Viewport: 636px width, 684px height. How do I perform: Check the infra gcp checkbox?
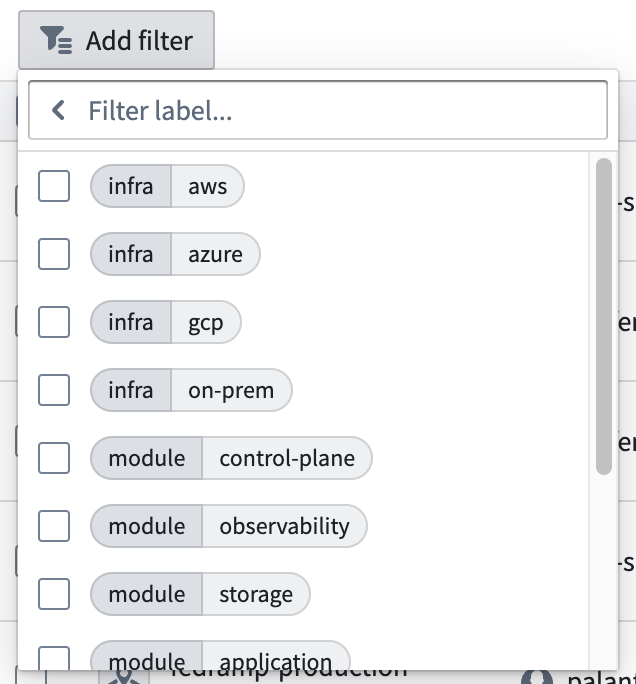click(x=54, y=322)
